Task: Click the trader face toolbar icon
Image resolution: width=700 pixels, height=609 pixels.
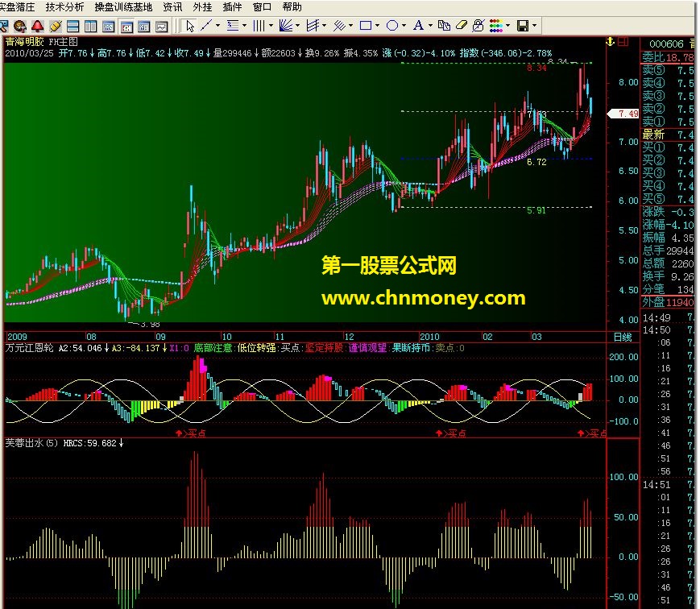Action: 20,27
